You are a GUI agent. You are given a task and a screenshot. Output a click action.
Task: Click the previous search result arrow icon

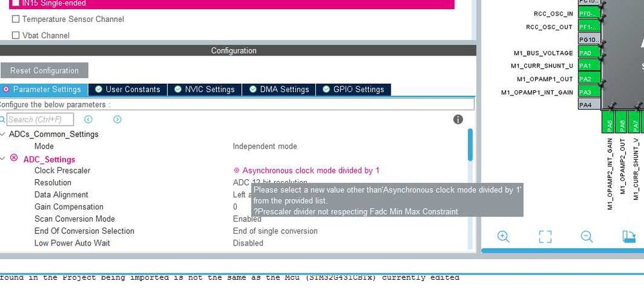point(88,119)
